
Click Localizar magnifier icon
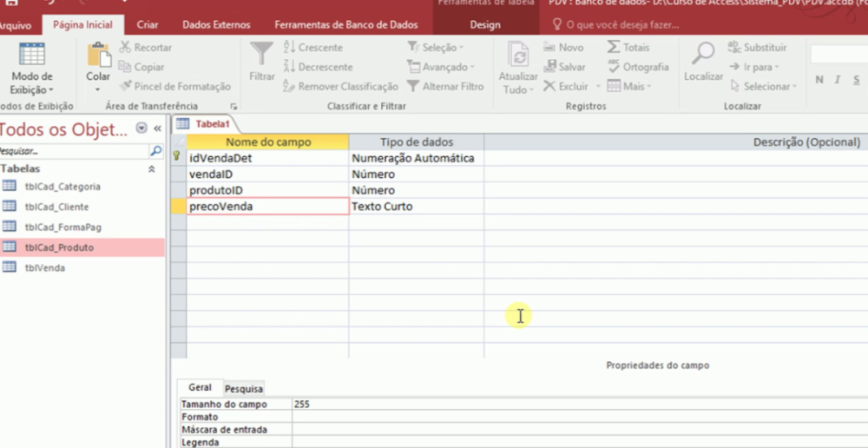pyautogui.click(x=704, y=55)
